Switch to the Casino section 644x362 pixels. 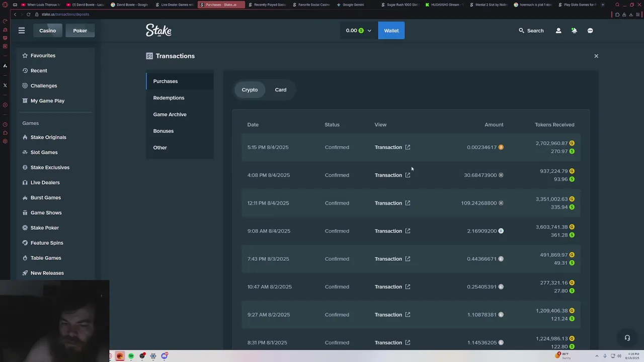click(48, 31)
